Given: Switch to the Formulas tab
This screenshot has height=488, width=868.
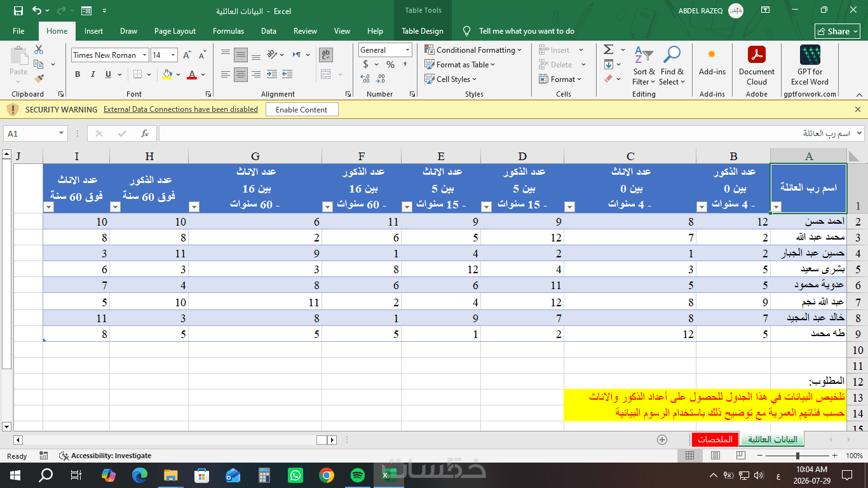Looking at the screenshot, I should click(228, 31).
